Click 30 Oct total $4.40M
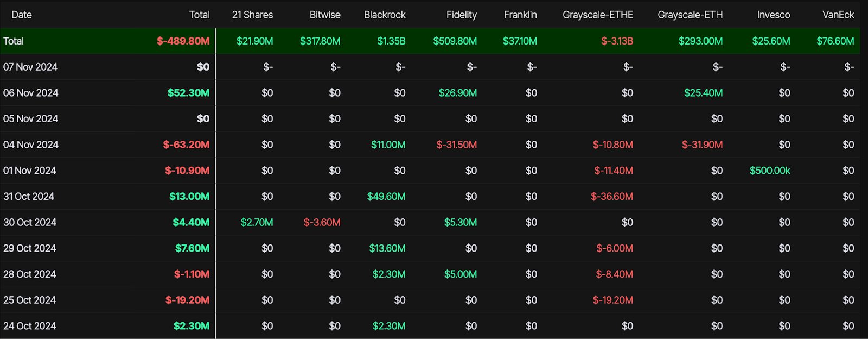 pyautogui.click(x=191, y=222)
